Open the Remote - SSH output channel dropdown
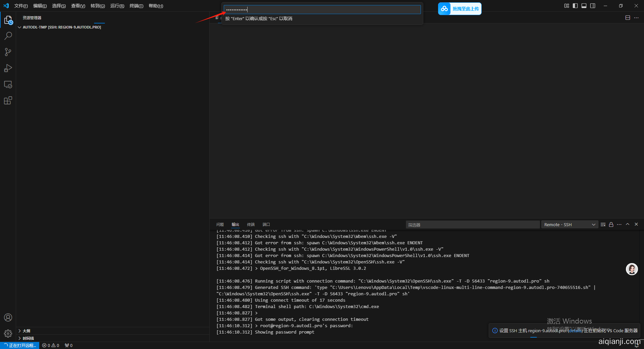This screenshot has height=349, width=644. [570, 225]
